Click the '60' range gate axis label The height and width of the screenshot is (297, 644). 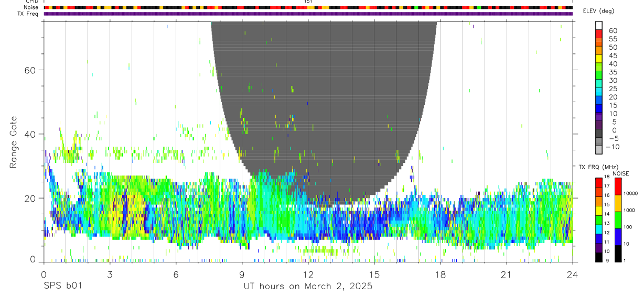pos(29,70)
